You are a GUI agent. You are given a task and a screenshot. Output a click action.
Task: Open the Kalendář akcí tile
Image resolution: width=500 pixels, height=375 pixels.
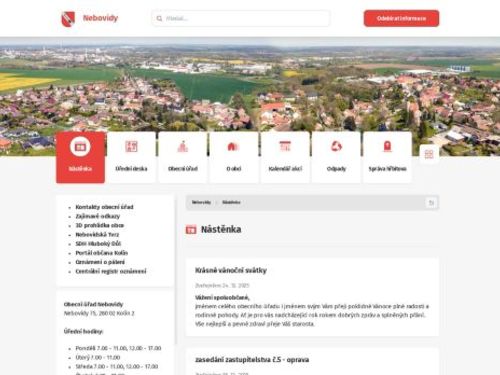coord(285,157)
